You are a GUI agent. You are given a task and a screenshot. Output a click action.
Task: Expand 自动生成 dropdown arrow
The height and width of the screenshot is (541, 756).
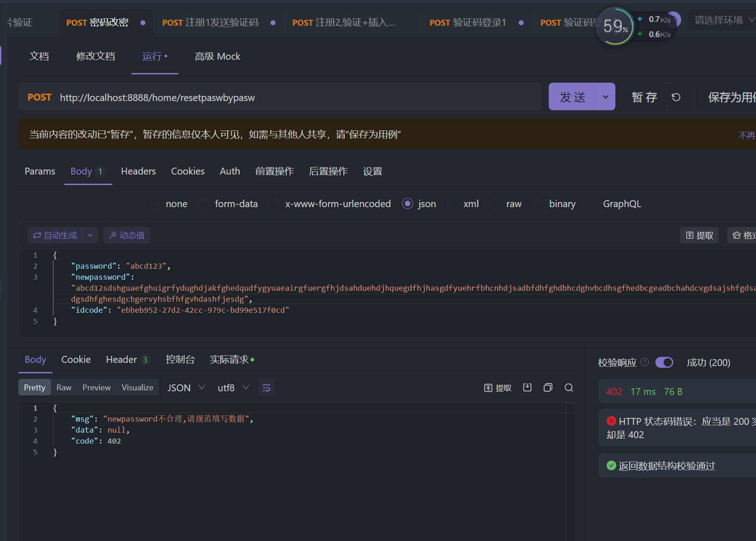[x=91, y=235]
